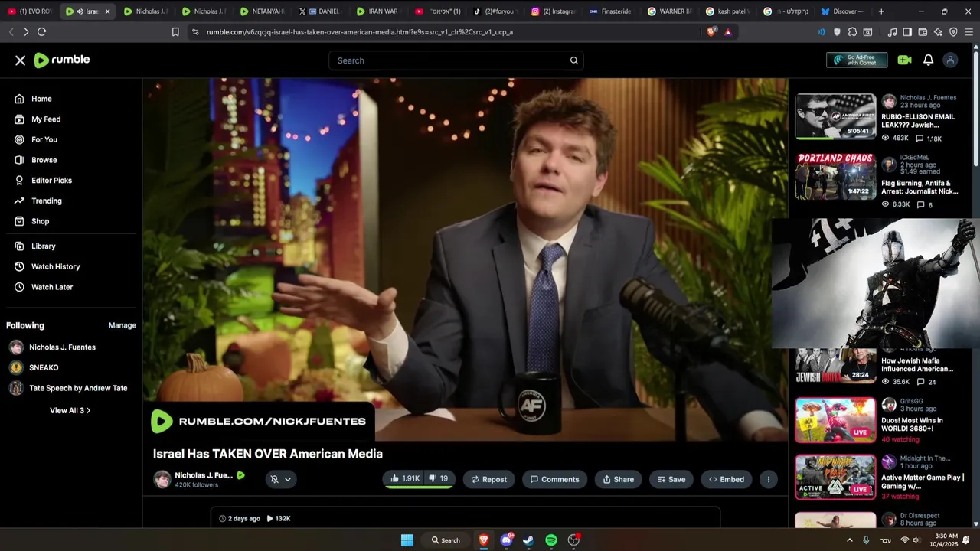Open the notifications bell
Image resolution: width=980 pixels, height=551 pixels.
pos(928,60)
